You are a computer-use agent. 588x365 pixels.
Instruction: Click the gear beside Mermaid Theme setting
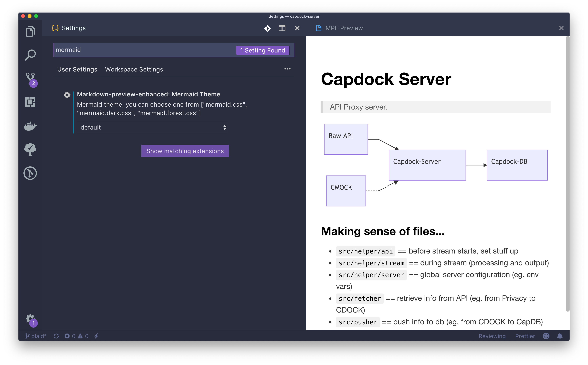tap(67, 95)
